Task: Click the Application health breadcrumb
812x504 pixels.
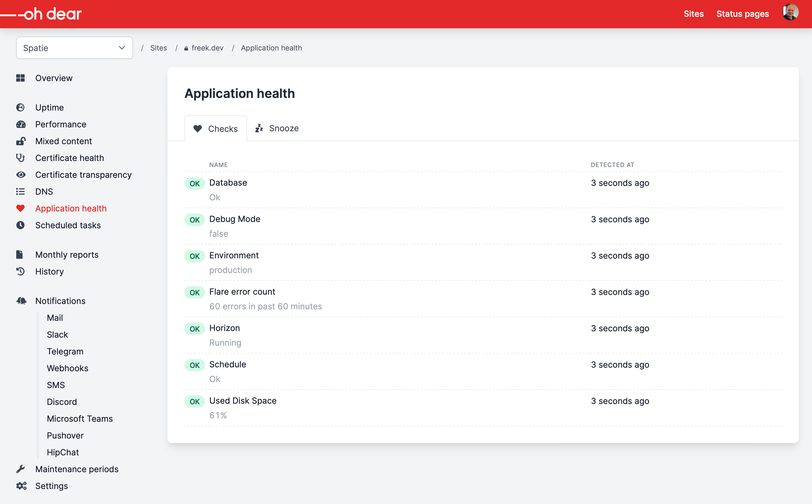Action: point(271,48)
